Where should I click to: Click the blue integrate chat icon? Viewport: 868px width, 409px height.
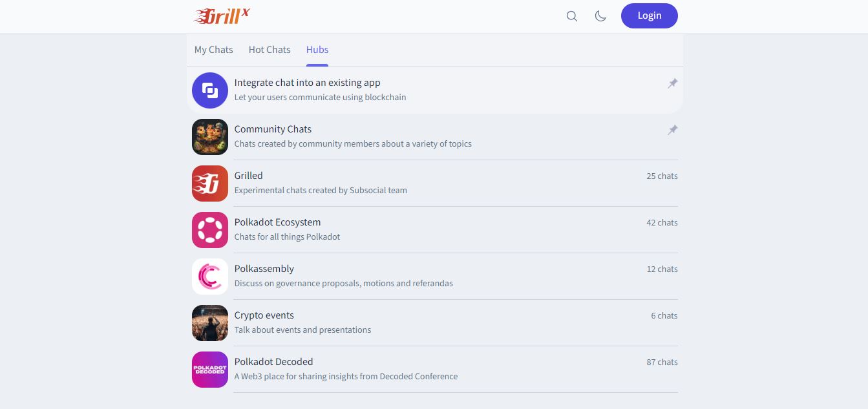[x=209, y=90]
